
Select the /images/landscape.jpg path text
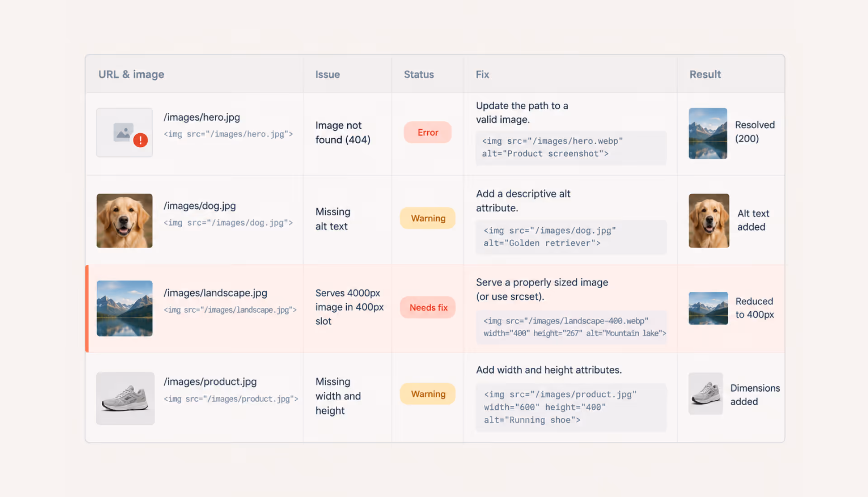215,293
